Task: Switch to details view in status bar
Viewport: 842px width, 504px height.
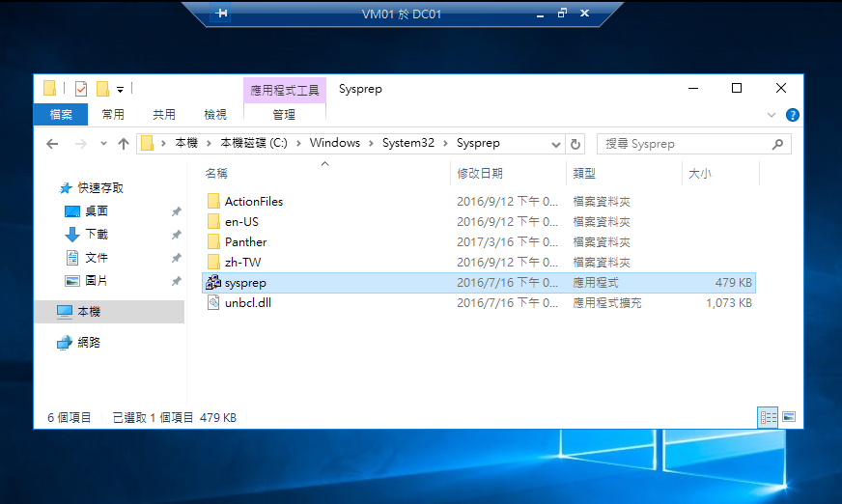Action: (768, 417)
